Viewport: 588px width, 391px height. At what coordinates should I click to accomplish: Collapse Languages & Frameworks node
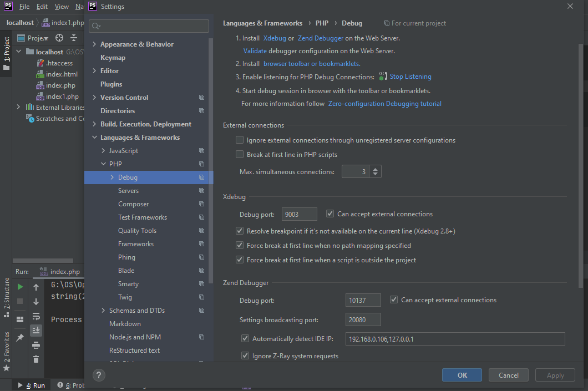coord(94,138)
